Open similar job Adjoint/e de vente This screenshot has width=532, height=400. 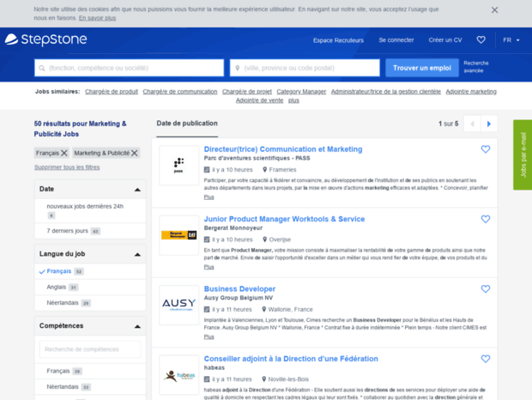click(259, 100)
